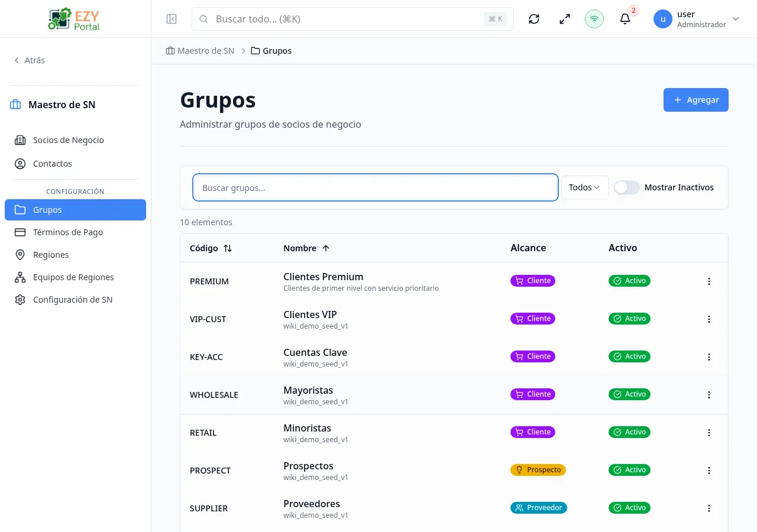Toggle fullscreen with the expand arrows icon
This screenshot has height=532, width=757.
click(x=565, y=19)
